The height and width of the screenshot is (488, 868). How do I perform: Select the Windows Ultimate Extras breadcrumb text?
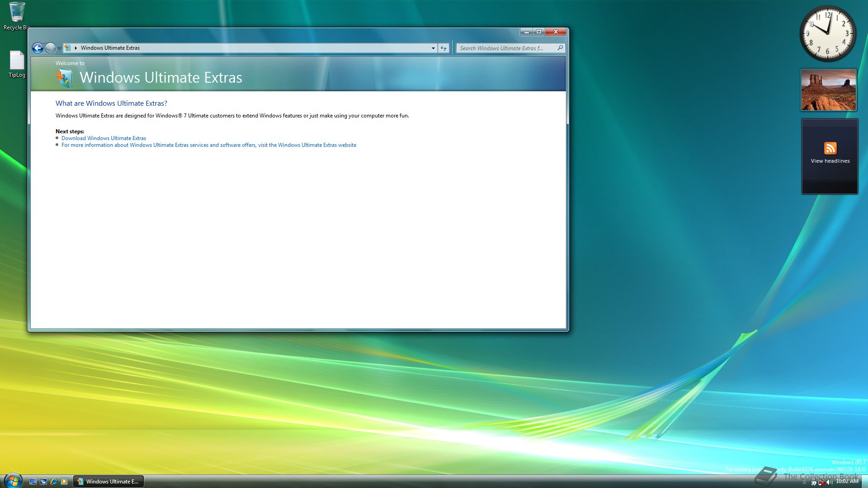110,48
